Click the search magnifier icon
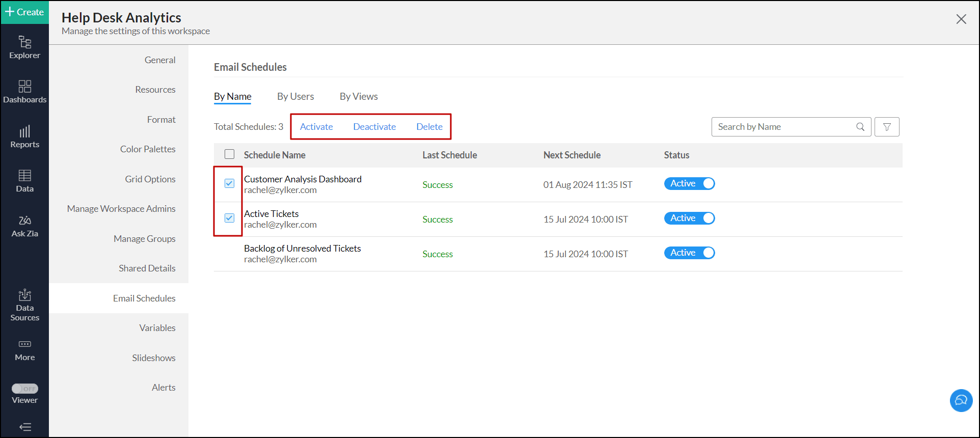The height and width of the screenshot is (438, 980). (860, 127)
